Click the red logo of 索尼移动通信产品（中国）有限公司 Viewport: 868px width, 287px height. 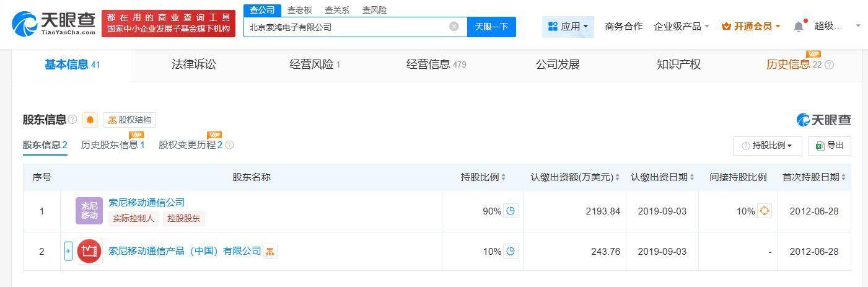(89, 251)
